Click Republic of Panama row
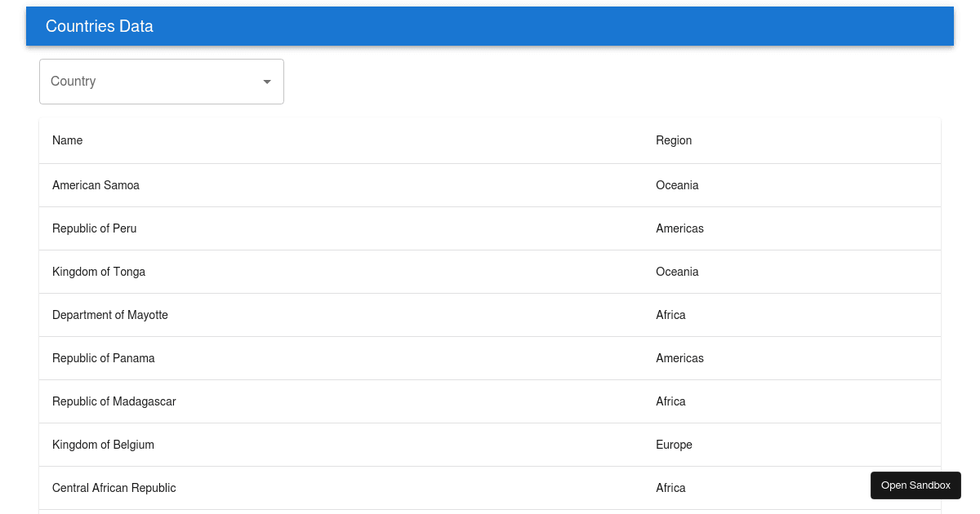 click(x=104, y=358)
